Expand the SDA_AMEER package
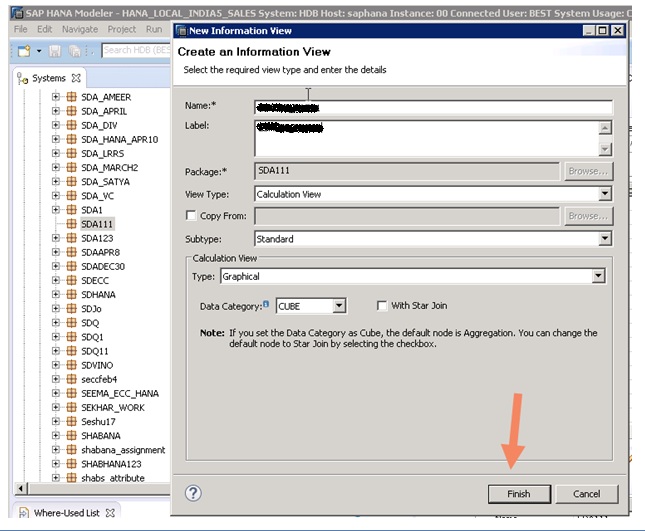This screenshot has height=531, width=645. coord(56,97)
